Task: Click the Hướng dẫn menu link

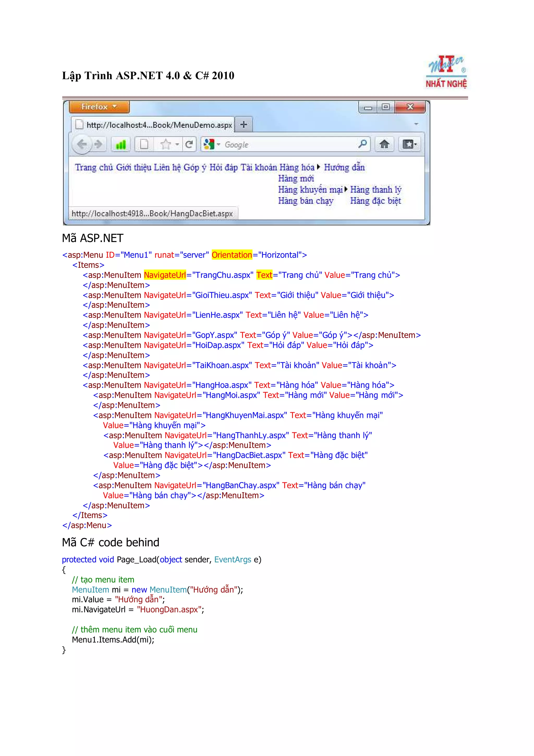Action: (x=344, y=167)
